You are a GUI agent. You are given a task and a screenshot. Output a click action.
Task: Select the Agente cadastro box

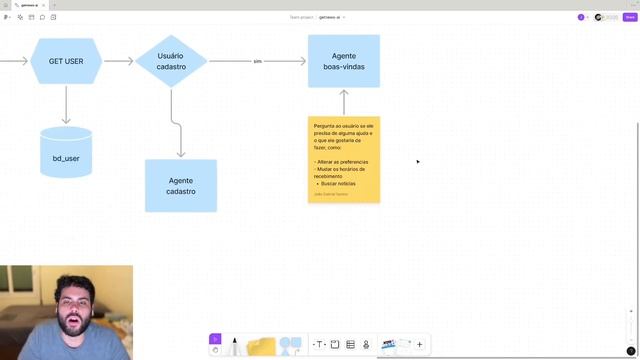181,186
